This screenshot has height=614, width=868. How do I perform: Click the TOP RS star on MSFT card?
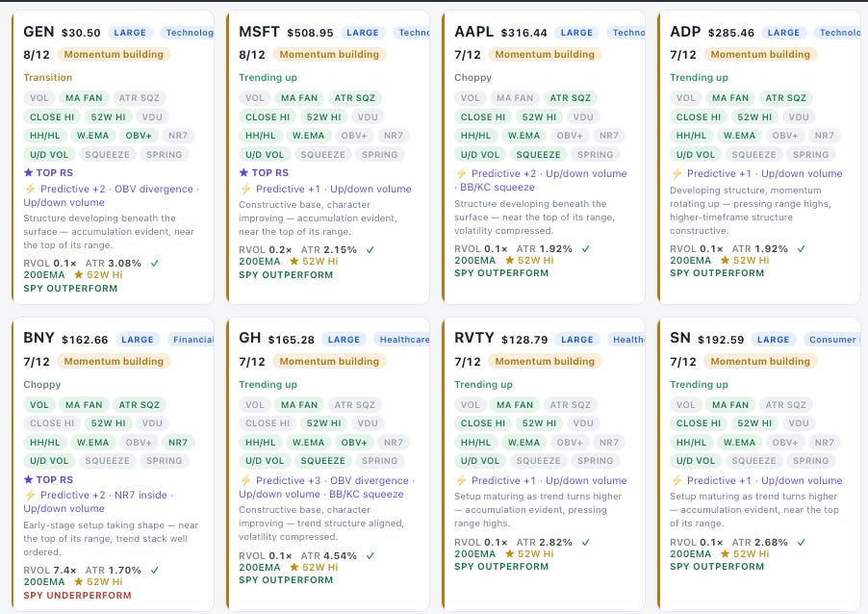(243, 172)
